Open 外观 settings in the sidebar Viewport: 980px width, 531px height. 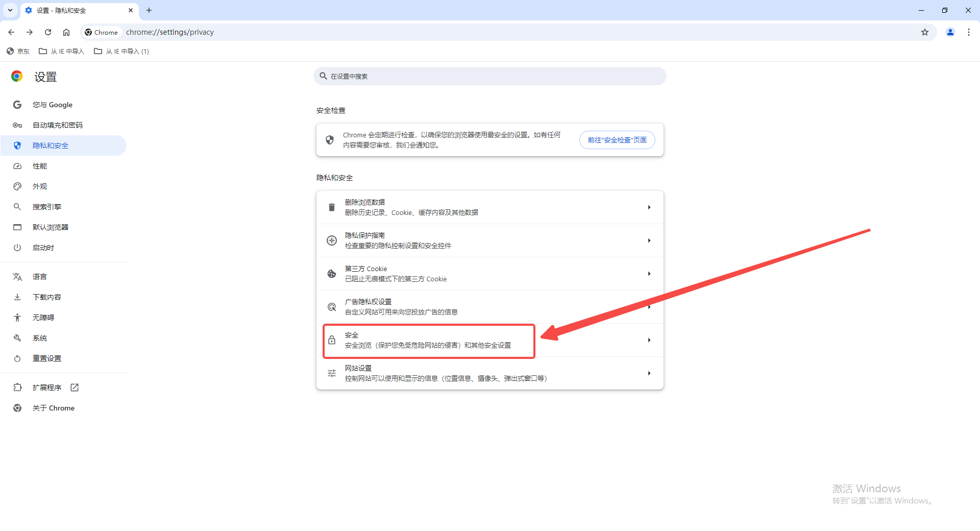click(x=63, y=186)
